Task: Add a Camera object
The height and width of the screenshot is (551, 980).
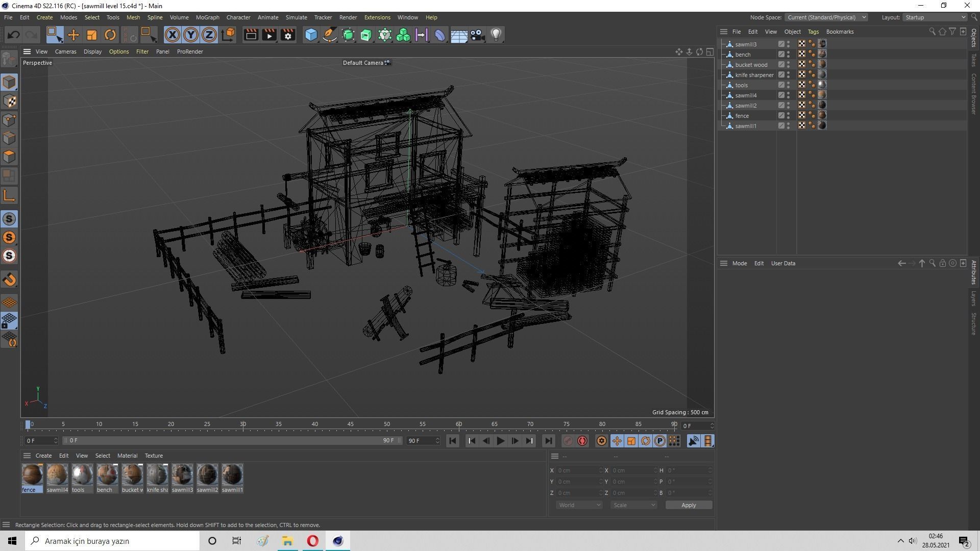Action: click(478, 35)
